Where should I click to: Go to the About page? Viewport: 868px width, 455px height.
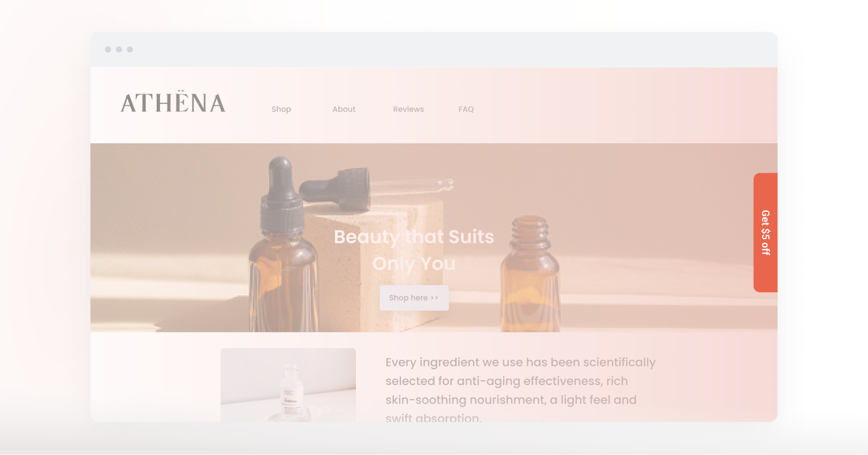click(344, 109)
